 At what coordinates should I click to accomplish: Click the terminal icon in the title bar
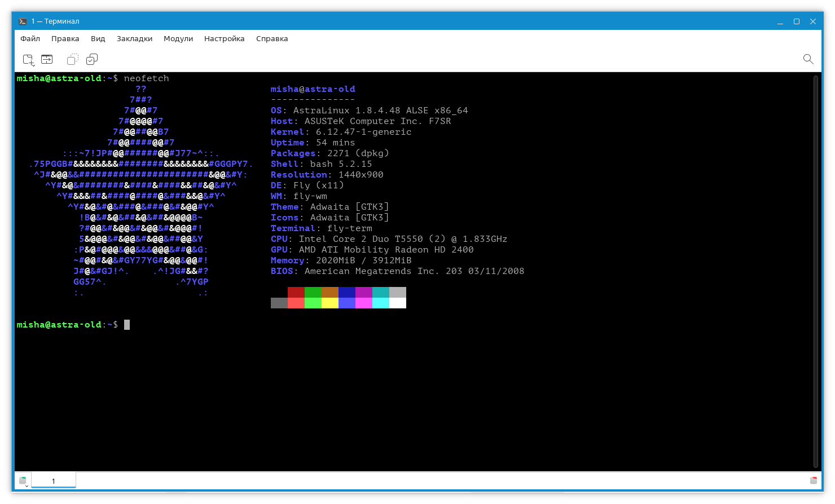(x=23, y=21)
